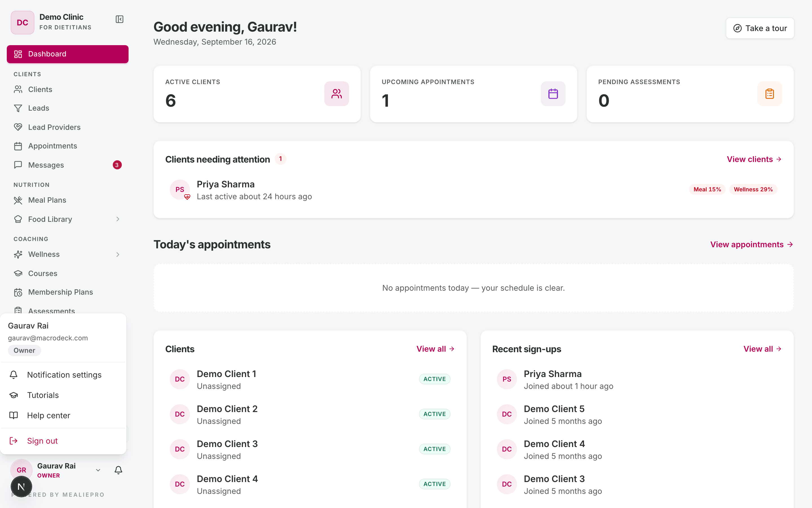Follow the View clients link
Viewport: 812px width, 508px height.
click(754, 159)
